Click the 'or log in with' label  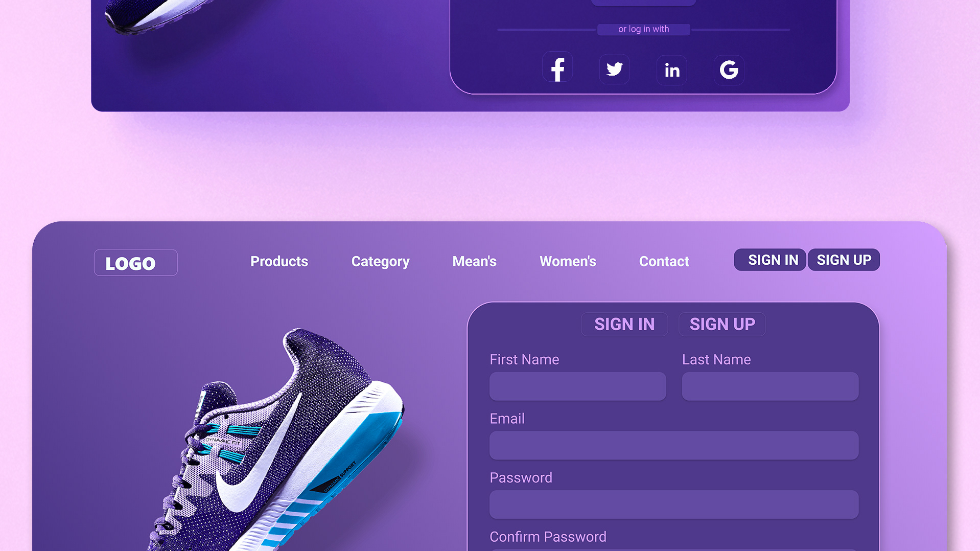pyautogui.click(x=643, y=29)
